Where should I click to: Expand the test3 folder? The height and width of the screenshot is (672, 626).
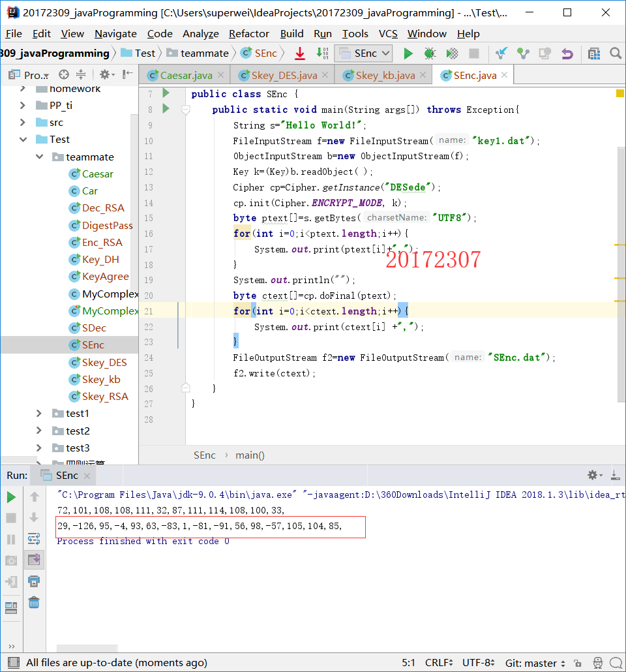pos(39,448)
